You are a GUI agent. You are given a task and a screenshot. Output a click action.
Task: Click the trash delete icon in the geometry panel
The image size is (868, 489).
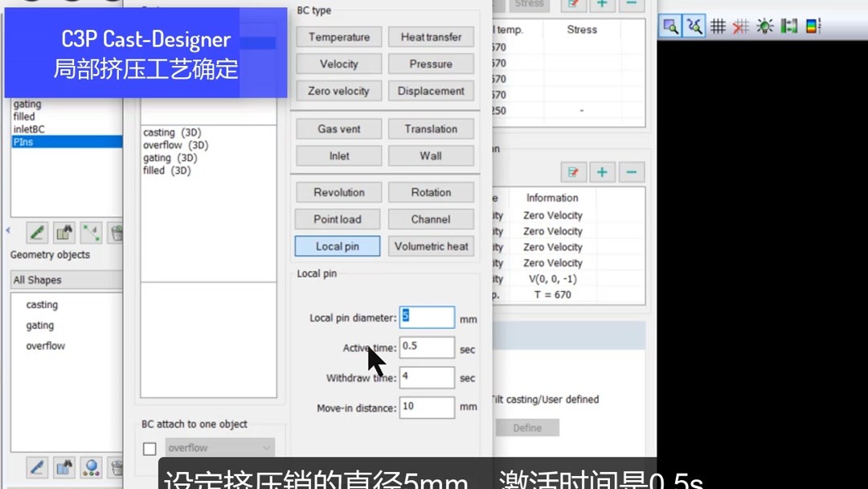coord(117,232)
